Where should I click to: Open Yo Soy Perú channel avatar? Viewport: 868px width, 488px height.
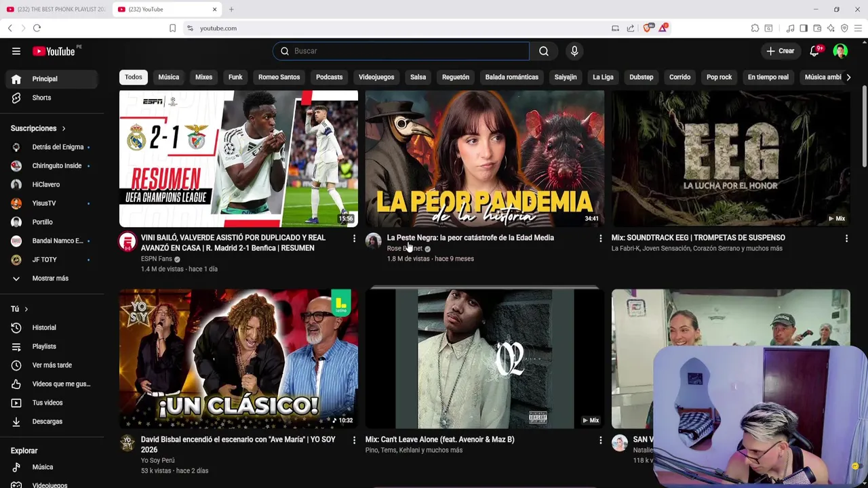pyautogui.click(x=127, y=443)
